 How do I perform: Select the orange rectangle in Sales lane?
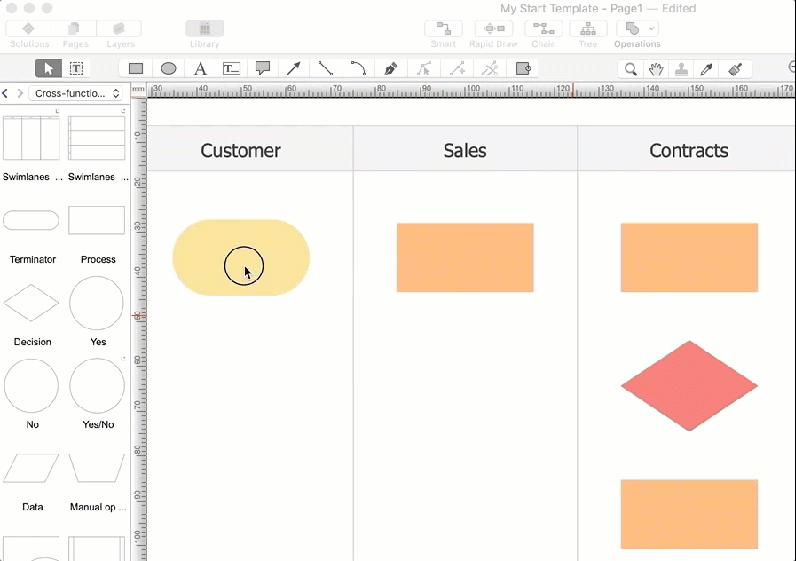click(x=465, y=257)
